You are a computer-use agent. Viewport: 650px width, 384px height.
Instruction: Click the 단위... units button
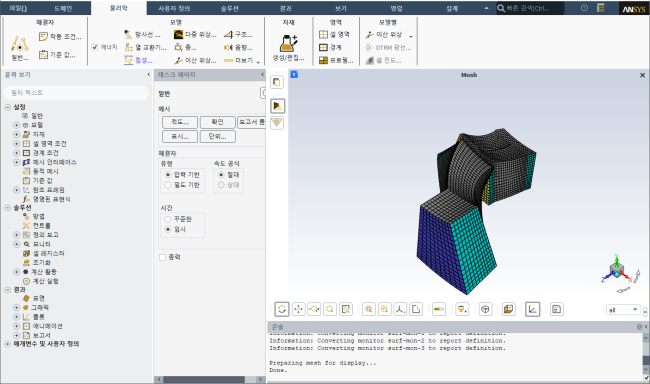pos(218,136)
